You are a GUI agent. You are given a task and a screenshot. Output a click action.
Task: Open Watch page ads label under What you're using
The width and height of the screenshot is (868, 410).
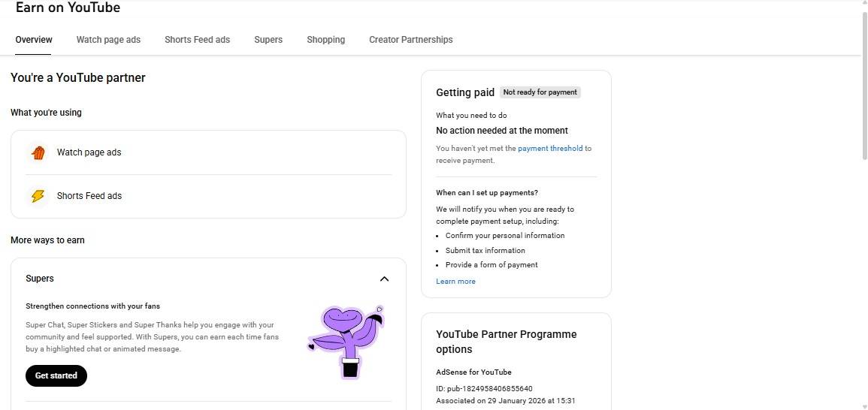coord(89,152)
